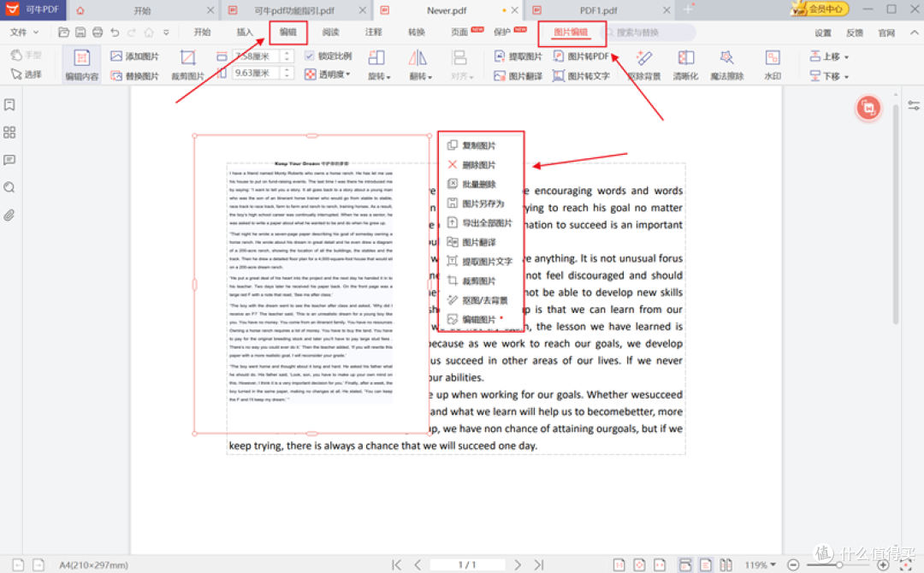The height and width of the screenshot is (573, 924).
Task: Click the 图片转文字 toolbar button
Action: (x=581, y=76)
